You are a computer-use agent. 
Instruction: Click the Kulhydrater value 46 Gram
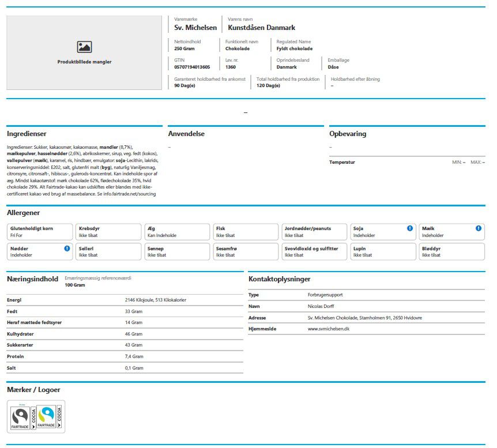click(133, 334)
